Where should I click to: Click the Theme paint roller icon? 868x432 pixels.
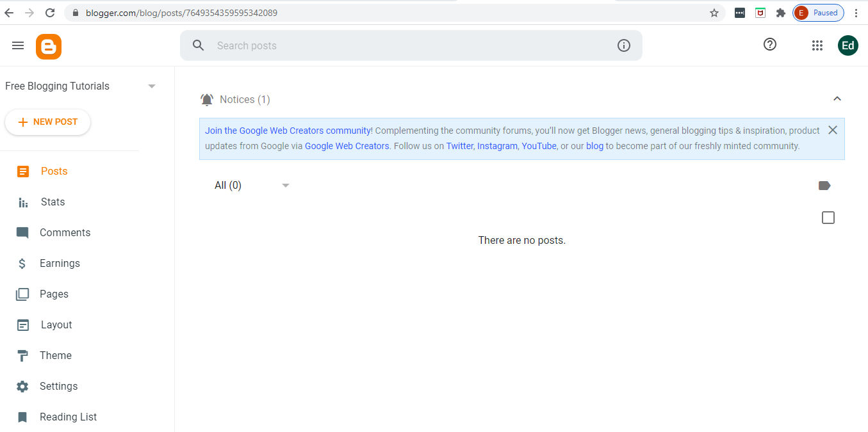coord(22,356)
